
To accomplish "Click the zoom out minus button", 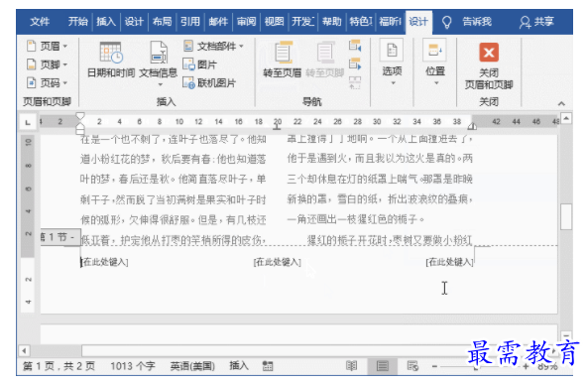I will [434, 366].
